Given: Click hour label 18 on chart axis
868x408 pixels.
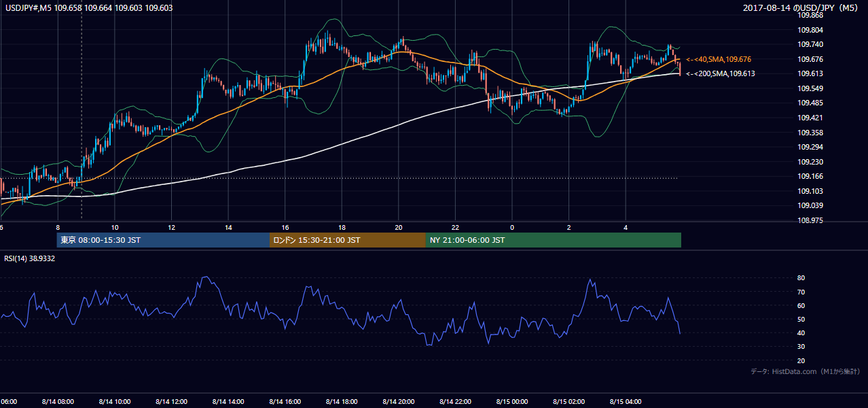Looking at the screenshot, I should coord(342,228).
